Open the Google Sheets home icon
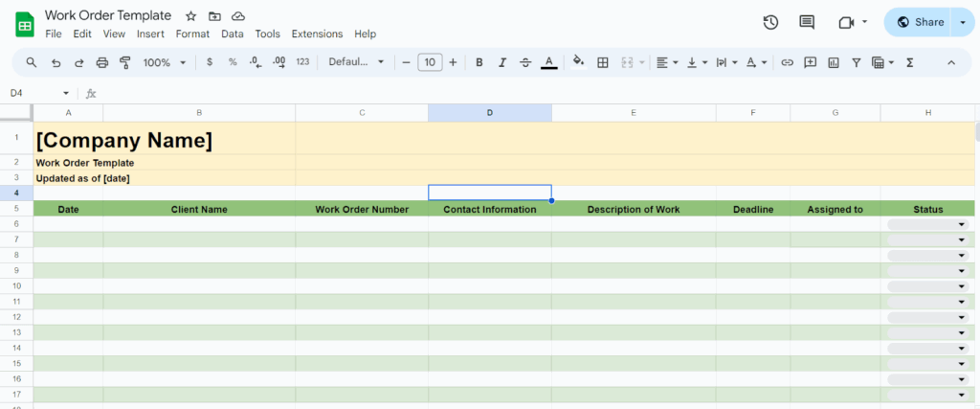Viewport: 980px width, 409px height. coord(24,24)
